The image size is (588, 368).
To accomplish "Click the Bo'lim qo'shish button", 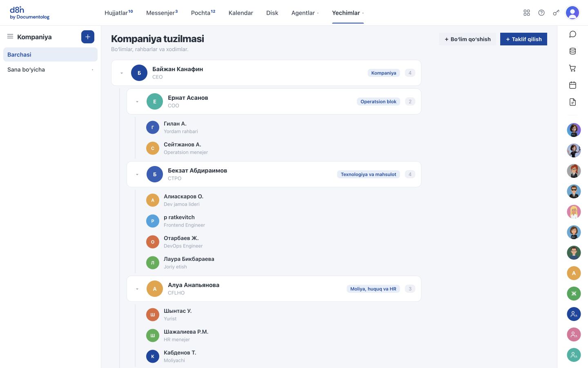I will pos(468,39).
